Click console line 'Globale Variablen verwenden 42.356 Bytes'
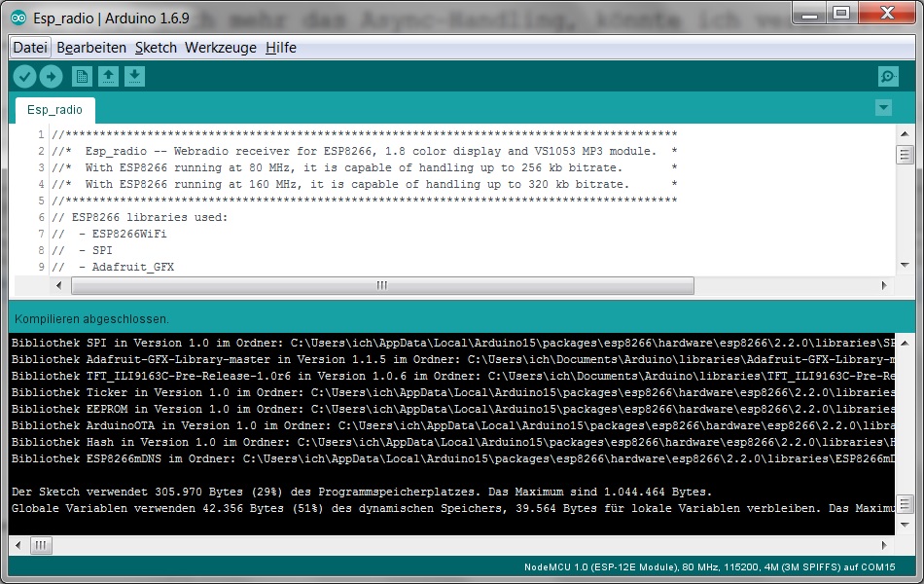The image size is (924, 584). click(452, 508)
